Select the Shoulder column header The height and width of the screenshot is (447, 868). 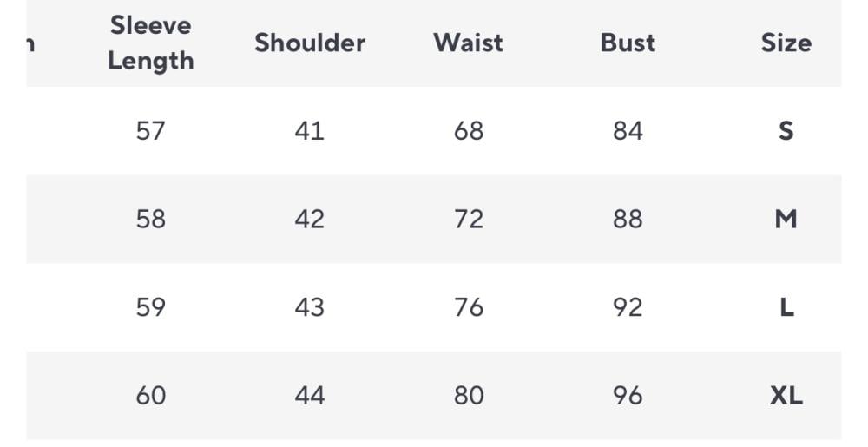[310, 43]
